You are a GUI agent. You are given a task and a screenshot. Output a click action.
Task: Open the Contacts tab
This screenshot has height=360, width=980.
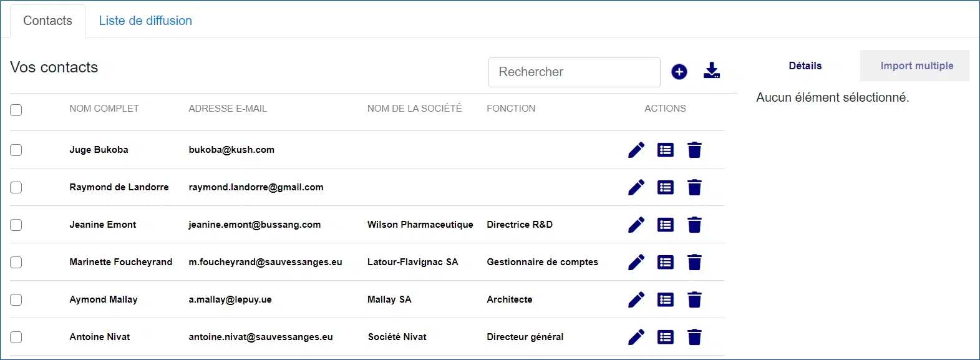coord(47,21)
